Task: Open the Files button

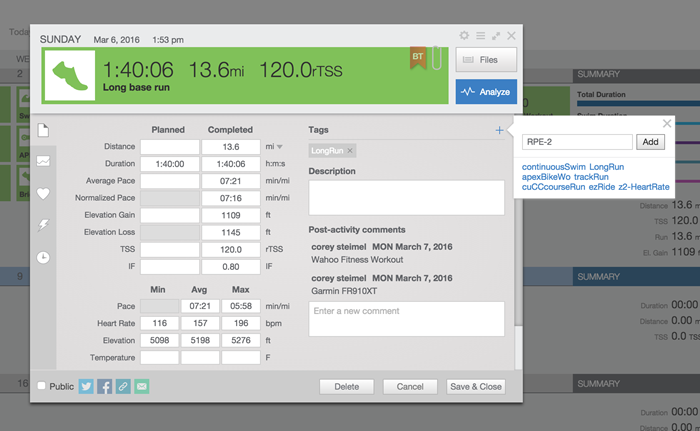Action: (x=486, y=59)
